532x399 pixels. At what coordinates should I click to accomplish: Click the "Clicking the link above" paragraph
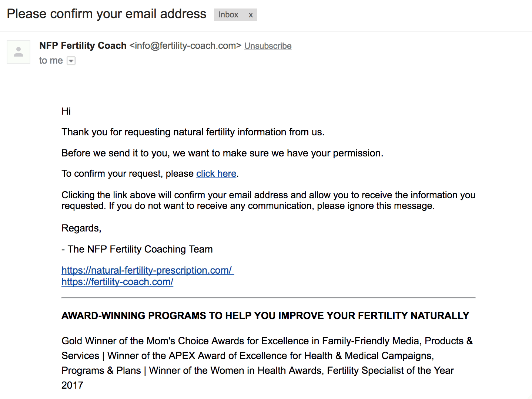point(268,200)
